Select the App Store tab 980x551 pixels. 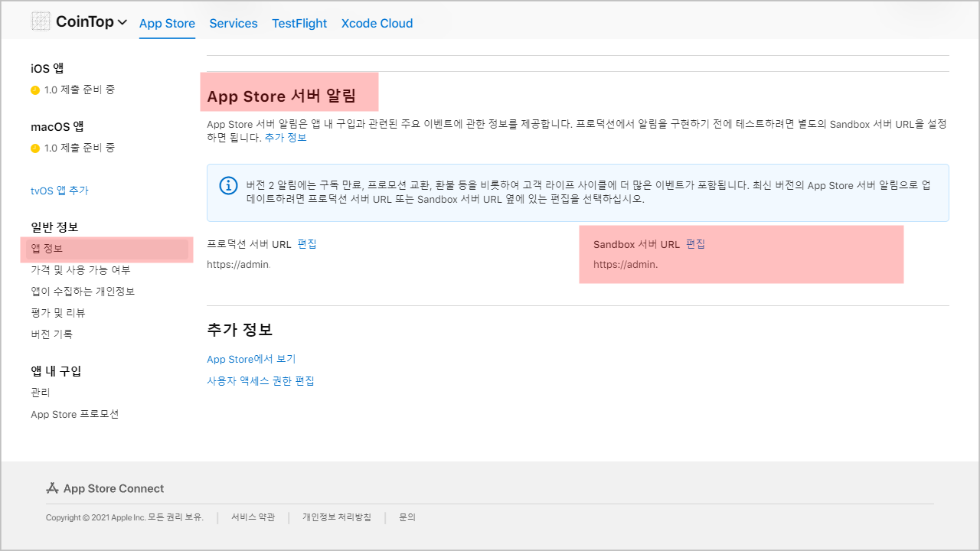(x=167, y=23)
